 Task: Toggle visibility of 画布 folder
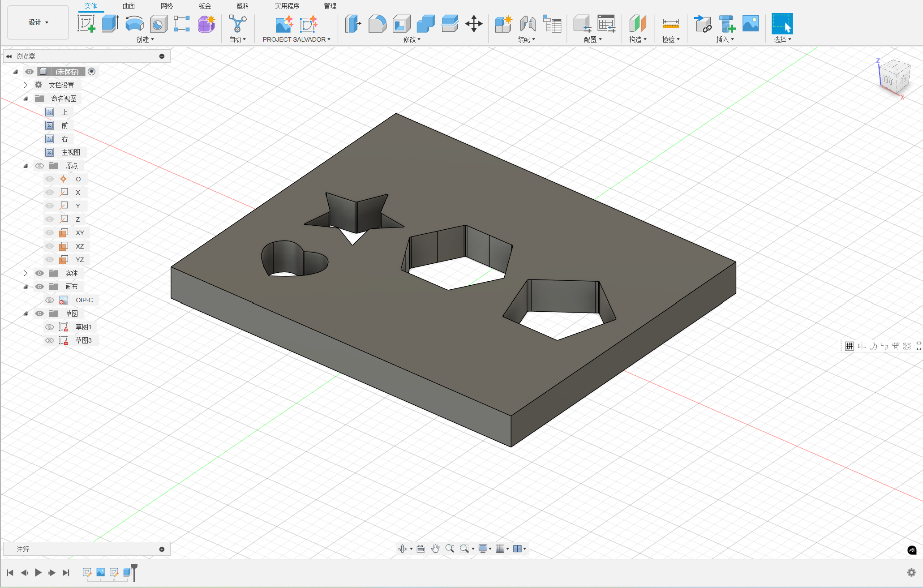[x=39, y=287]
